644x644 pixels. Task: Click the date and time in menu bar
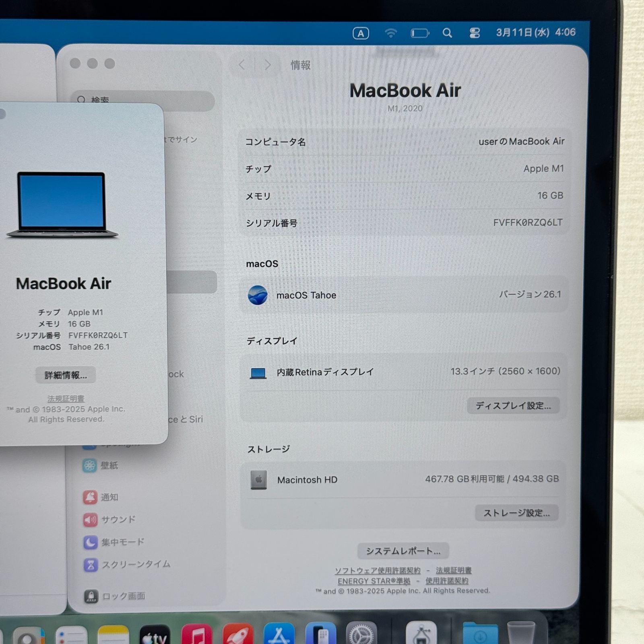536,32
